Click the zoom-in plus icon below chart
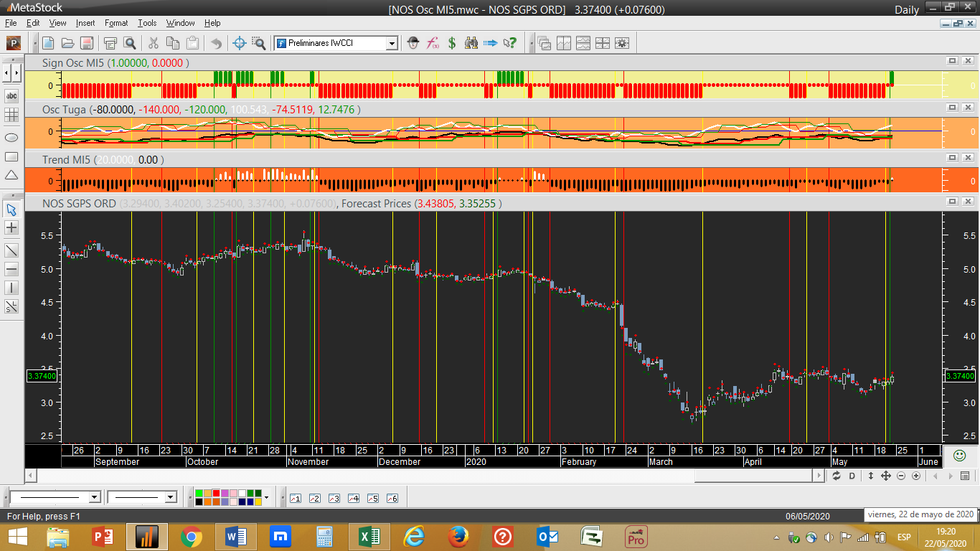Image resolution: width=980 pixels, height=551 pixels. coord(916,476)
